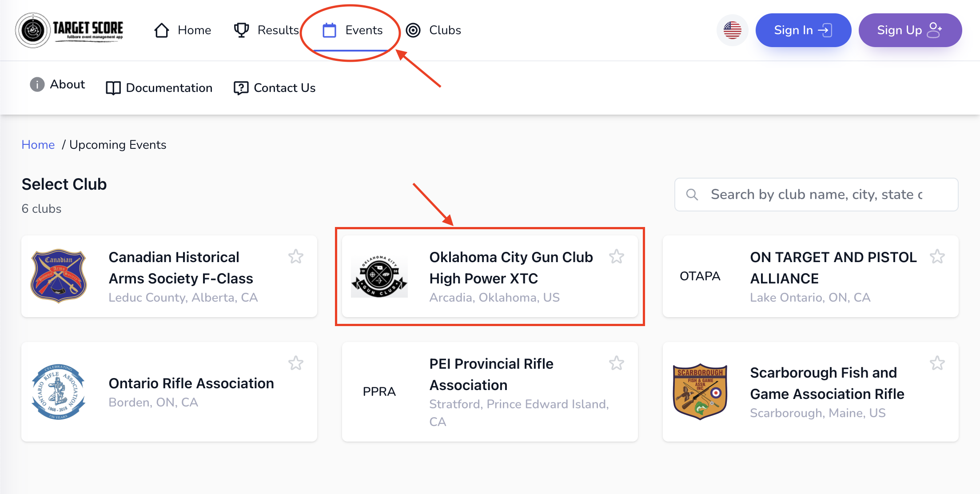Favorite Oklahoma City Gun Club High Power XTC
This screenshot has height=494, width=980.
617,256
